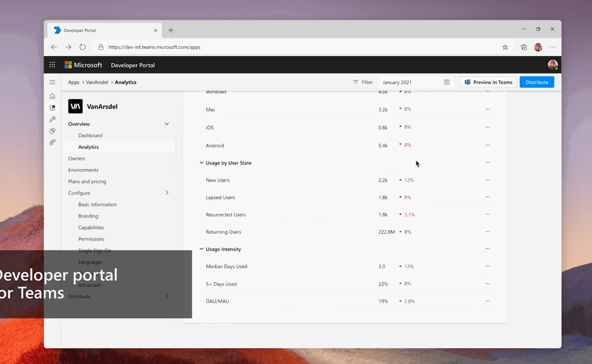Image resolution: width=592 pixels, height=364 pixels.
Task: Click the browser address bar URL
Action: (x=155, y=47)
